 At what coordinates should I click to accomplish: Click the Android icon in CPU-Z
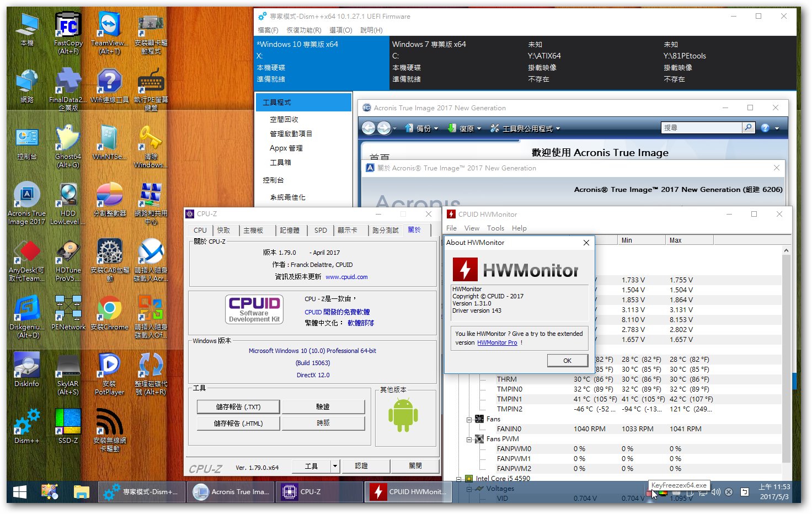(403, 415)
